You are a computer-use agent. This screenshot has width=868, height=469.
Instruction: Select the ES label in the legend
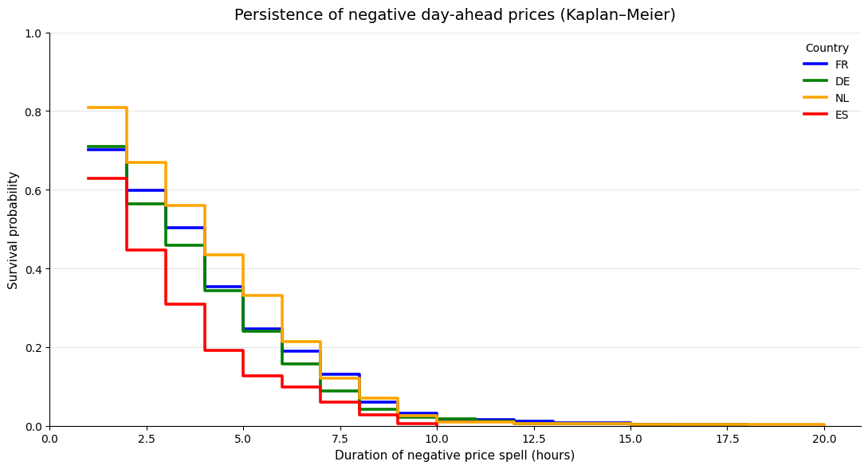842,115
